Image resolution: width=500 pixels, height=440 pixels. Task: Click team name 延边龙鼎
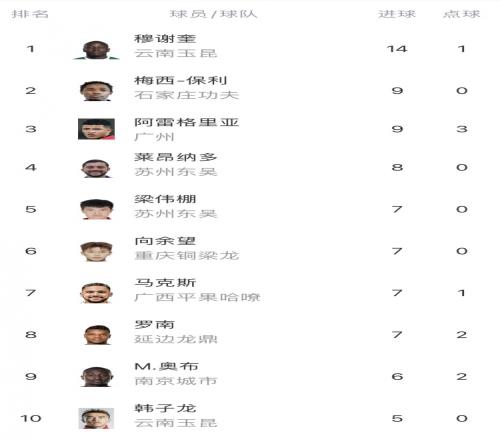coord(176,339)
